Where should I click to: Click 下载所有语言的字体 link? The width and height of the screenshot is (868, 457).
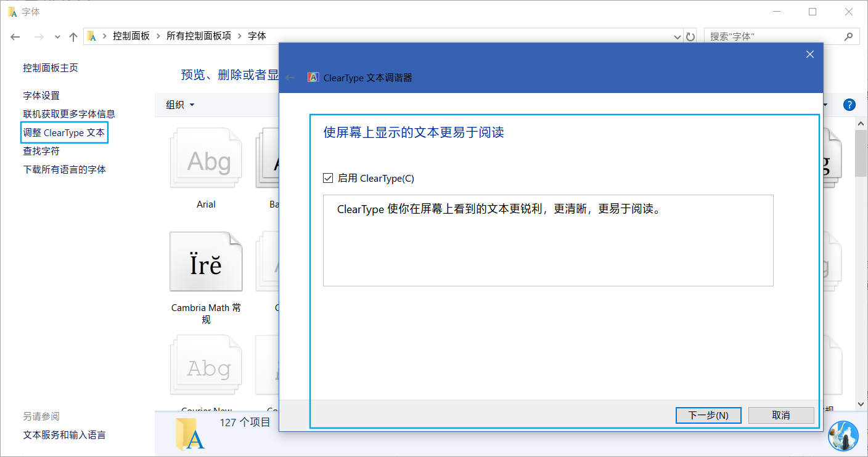coord(64,169)
